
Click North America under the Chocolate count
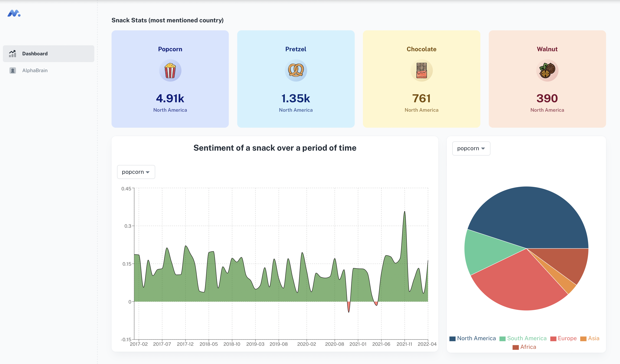tap(422, 110)
